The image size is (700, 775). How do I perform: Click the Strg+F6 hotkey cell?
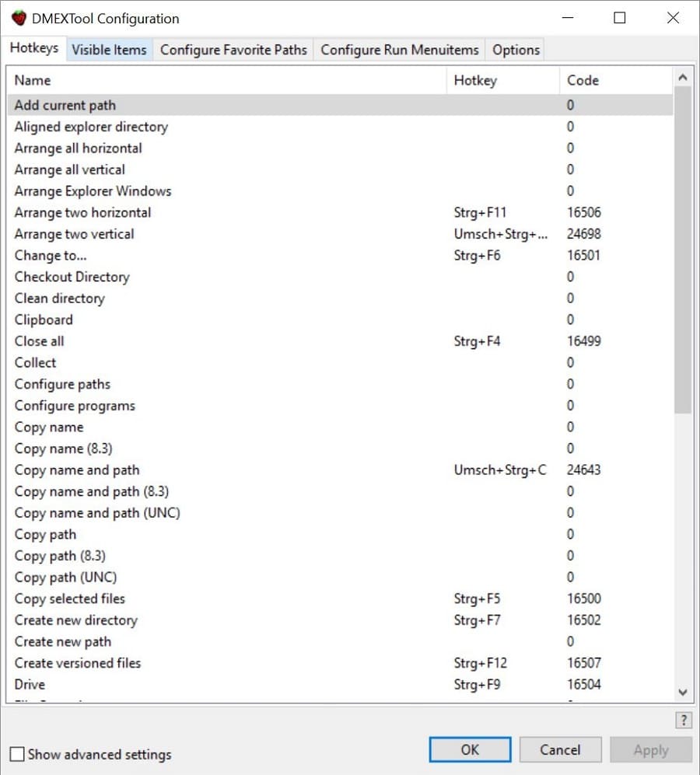coord(478,256)
